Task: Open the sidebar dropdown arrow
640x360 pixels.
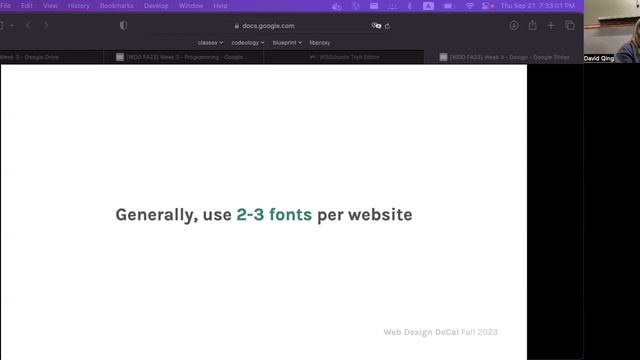Action: coord(12,26)
